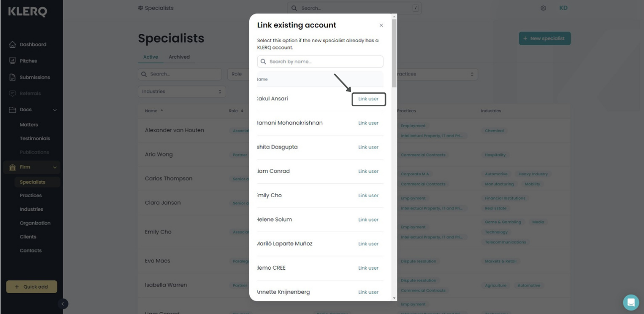The image size is (644, 314).
Task: Collapse the Firm section chevron
Action: [x=55, y=168]
